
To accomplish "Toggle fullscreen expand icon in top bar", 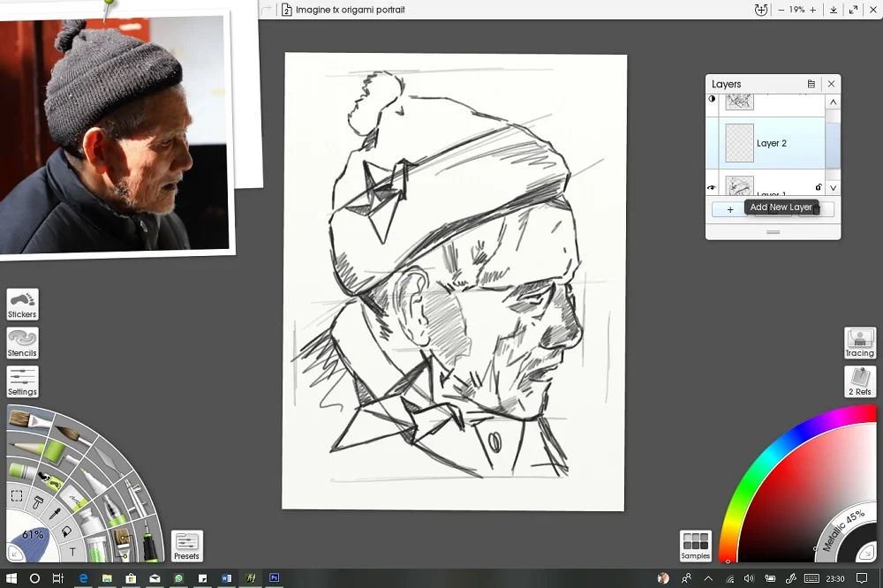I will [x=853, y=10].
